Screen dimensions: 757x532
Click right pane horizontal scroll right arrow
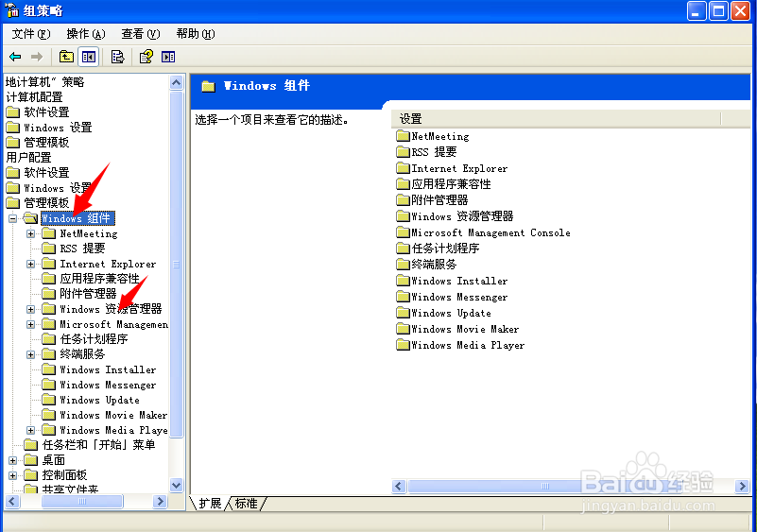pos(742,486)
